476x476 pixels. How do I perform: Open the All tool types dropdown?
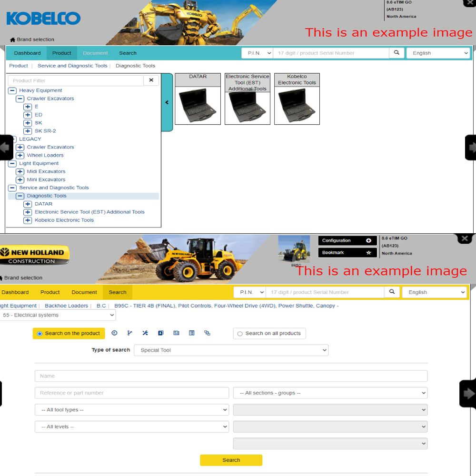click(x=131, y=410)
